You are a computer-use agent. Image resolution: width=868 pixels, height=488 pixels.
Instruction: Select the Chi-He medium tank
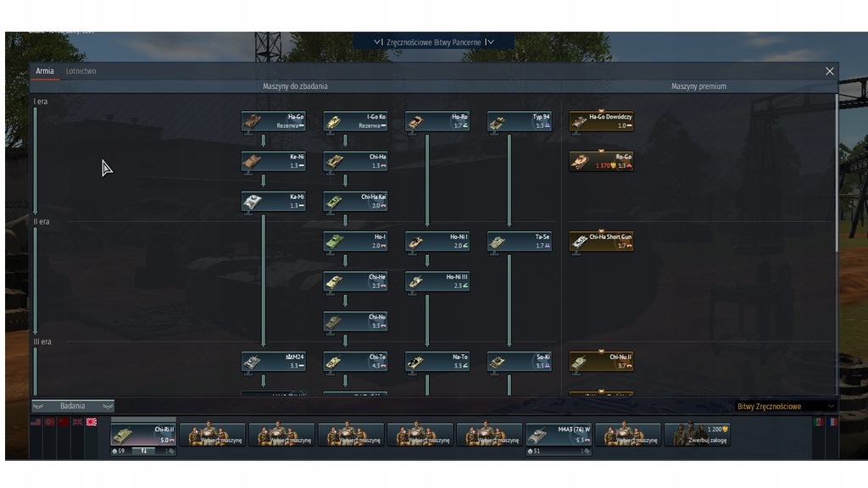click(355, 281)
